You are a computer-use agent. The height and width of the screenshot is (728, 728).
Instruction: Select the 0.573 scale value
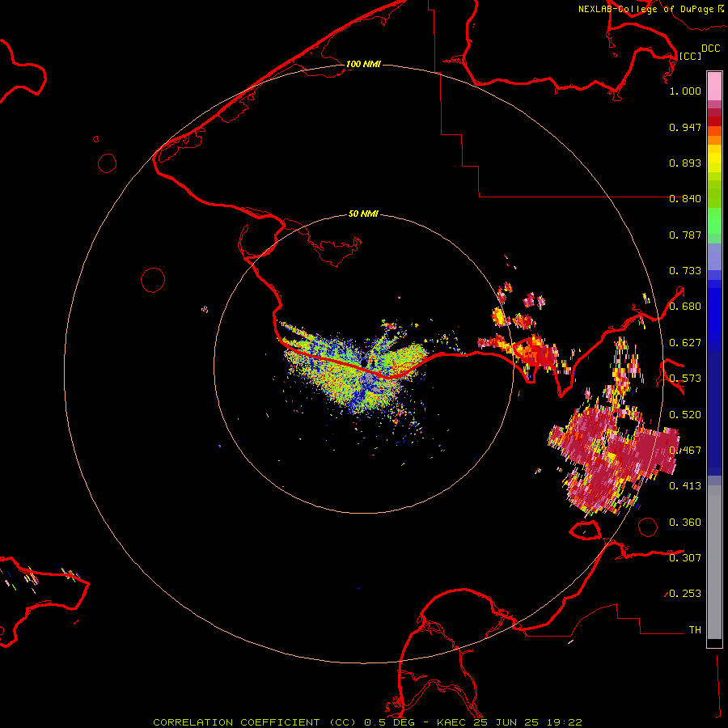point(685,379)
